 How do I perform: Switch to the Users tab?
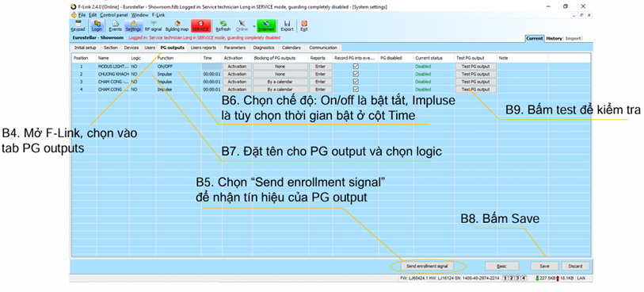point(150,48)
